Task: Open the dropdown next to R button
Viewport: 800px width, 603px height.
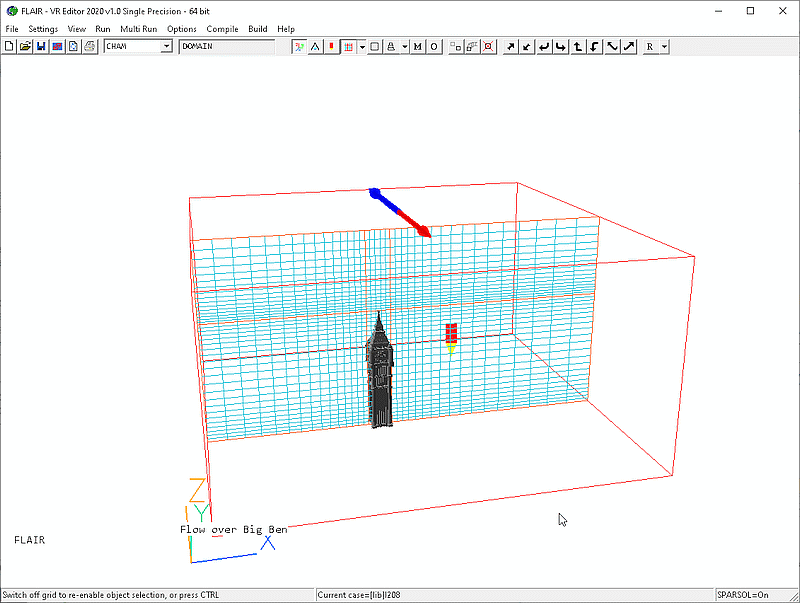Action: click(x=664, y=46)
